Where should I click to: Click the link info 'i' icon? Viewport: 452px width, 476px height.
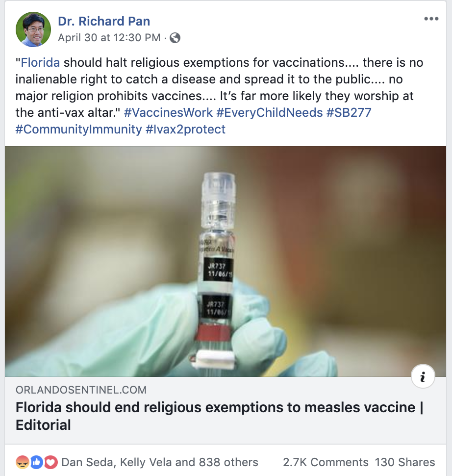[x=423, y=376]
